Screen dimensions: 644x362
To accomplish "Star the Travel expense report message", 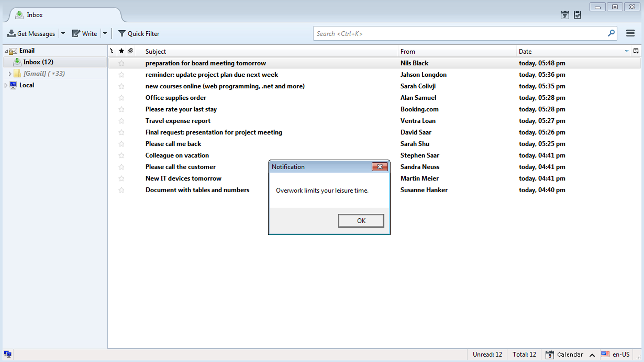I will pos(121,121).
